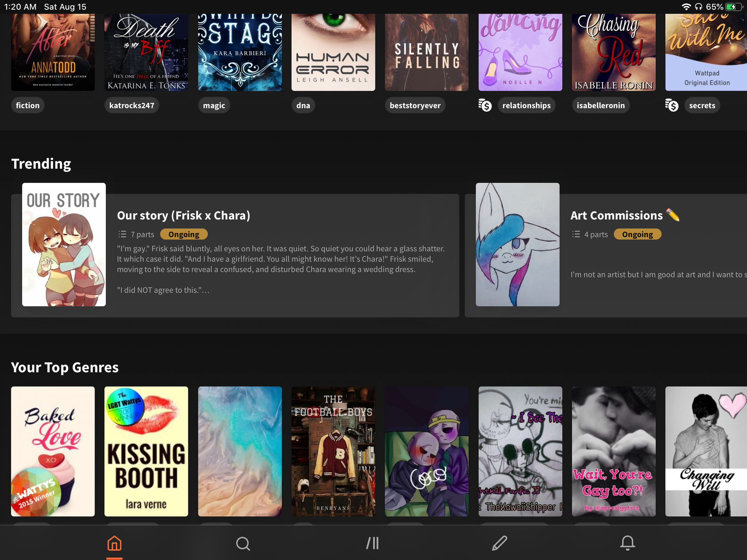Open the I See The sketch fanfic cover
Screen dimensions: 747x560
tap(520, 451)
